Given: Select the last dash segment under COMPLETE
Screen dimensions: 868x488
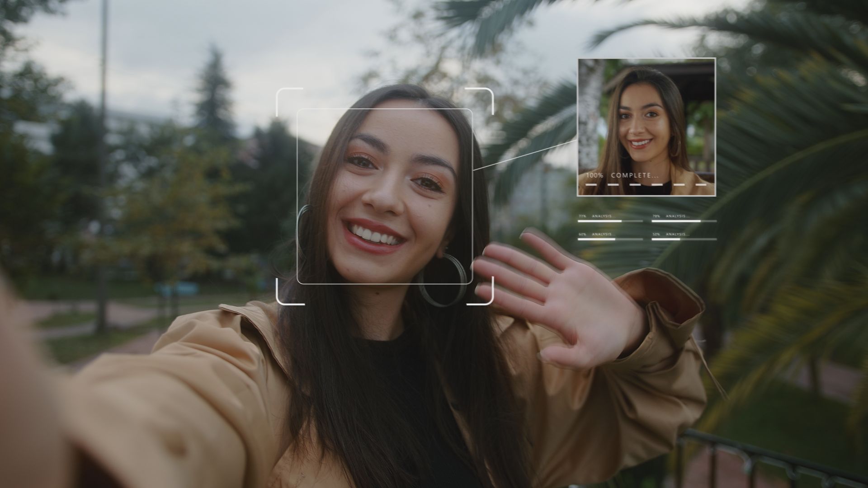Looking at the screenshot, I should (x=701, y=185).
